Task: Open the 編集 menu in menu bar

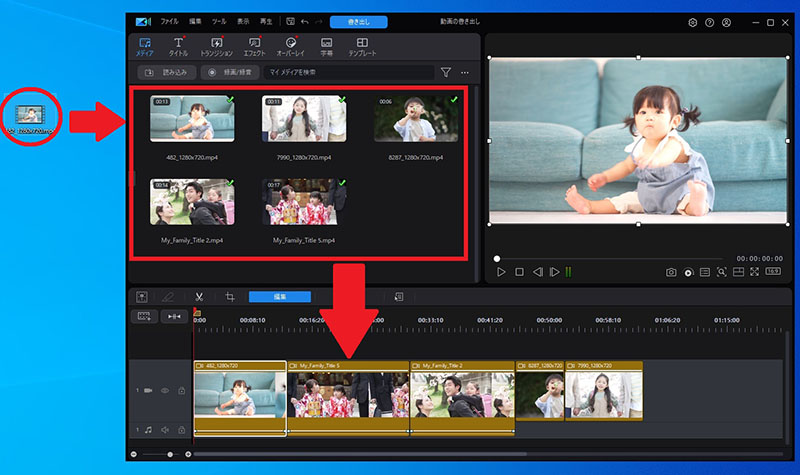Action: [195, 21]
